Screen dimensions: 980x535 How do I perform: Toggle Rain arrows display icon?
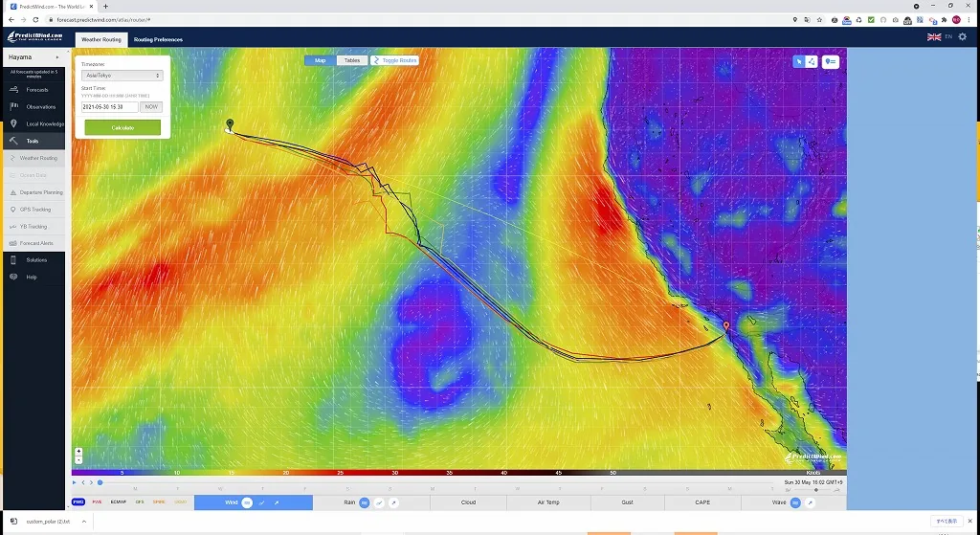pos(393,502)
